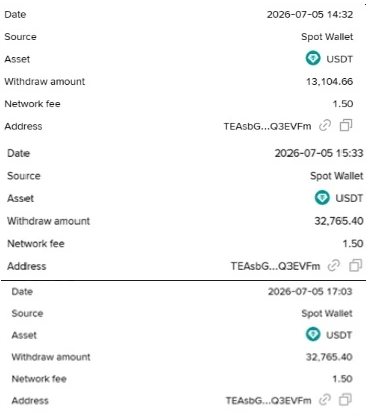Click date 2026-07-05 17:03
Viewport: 370px width, 420px height.
[310, 291]
